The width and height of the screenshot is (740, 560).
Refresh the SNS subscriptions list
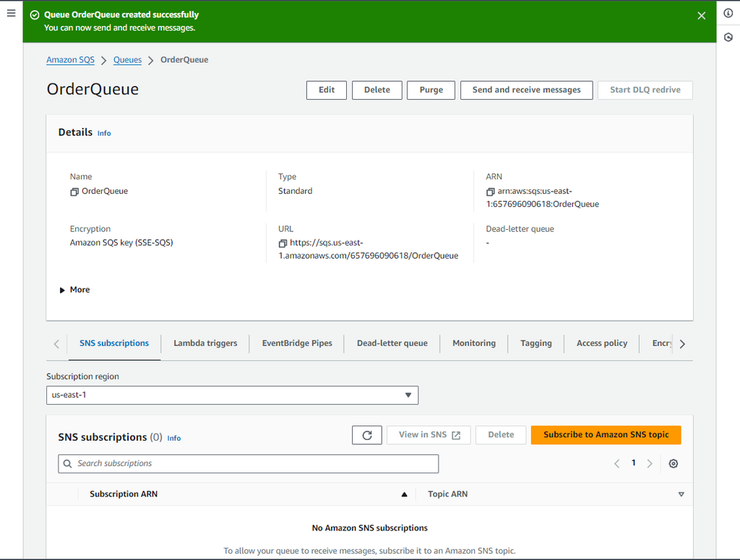pyautogui.click(x=366, y=435)
